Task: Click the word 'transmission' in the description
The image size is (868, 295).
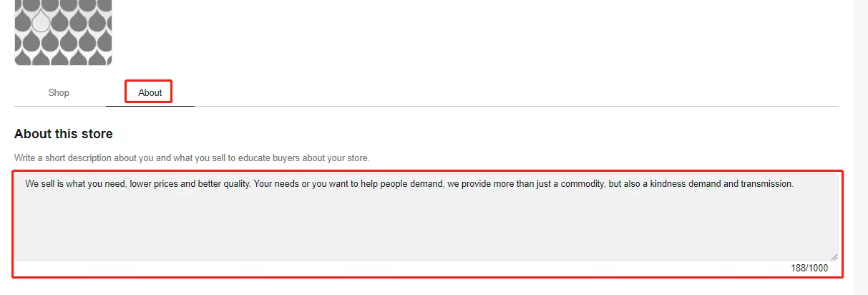Action: [x=766, y=184]
